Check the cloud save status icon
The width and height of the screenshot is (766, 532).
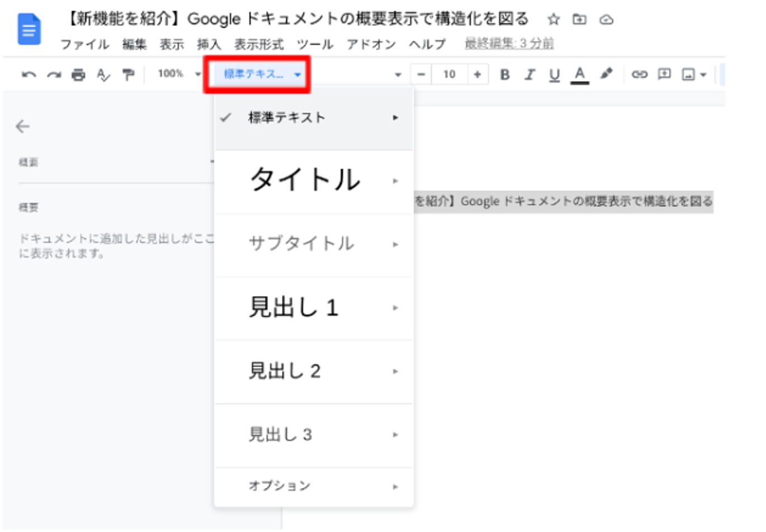(x=606, y=20)
